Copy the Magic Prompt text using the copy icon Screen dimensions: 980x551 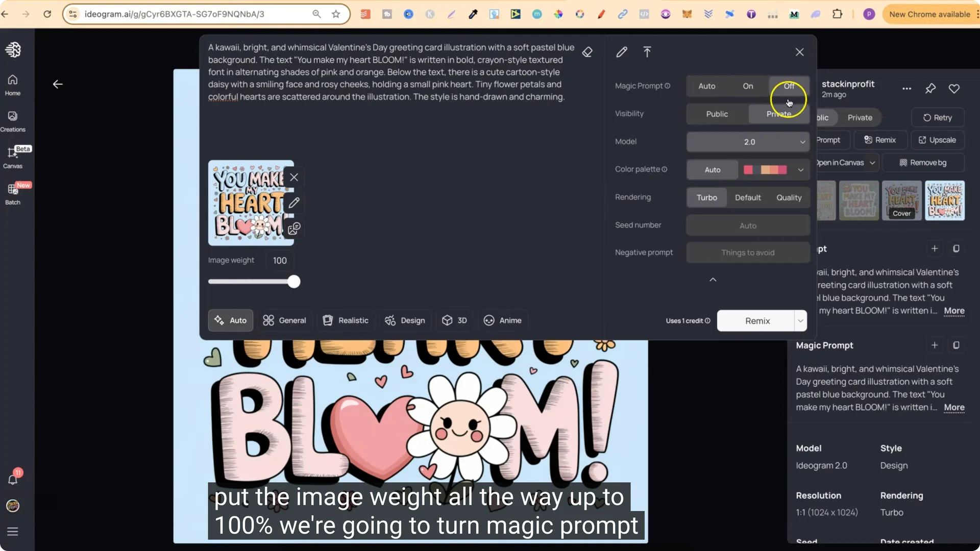[x=957, y=345]
